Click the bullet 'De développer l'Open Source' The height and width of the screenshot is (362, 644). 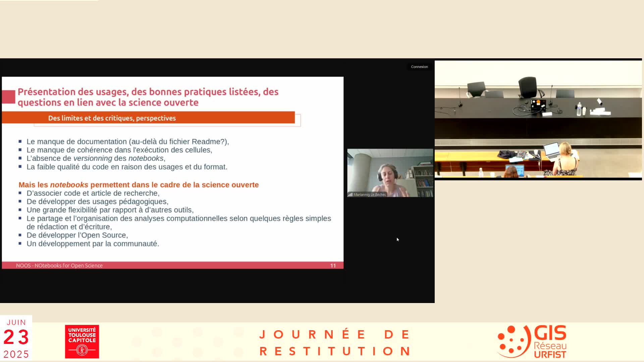tap(77, 235)
